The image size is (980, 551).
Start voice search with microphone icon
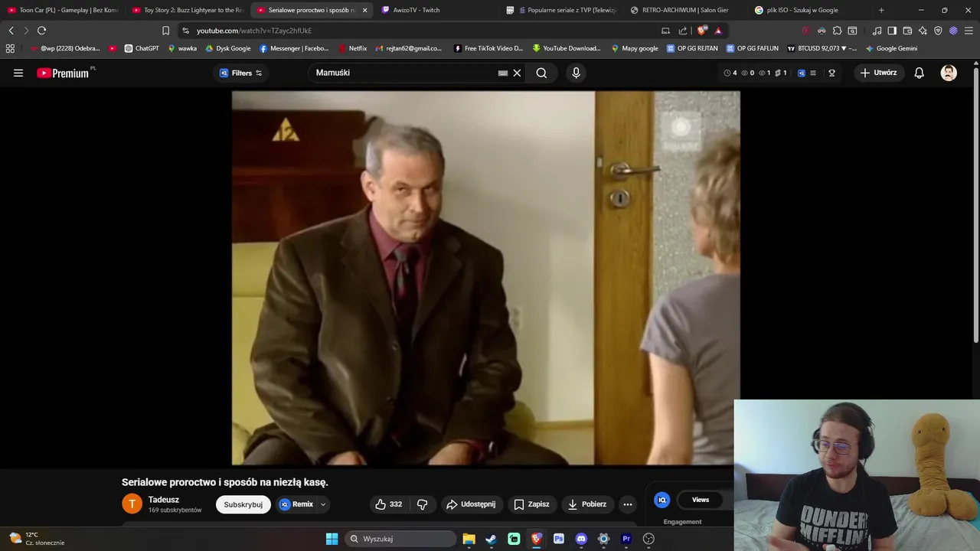(576, 73)
